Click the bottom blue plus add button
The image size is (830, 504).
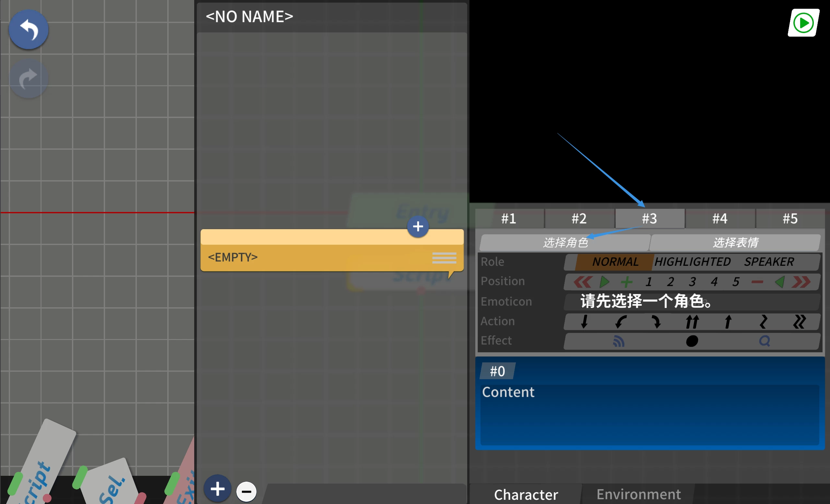click(217, 488)
